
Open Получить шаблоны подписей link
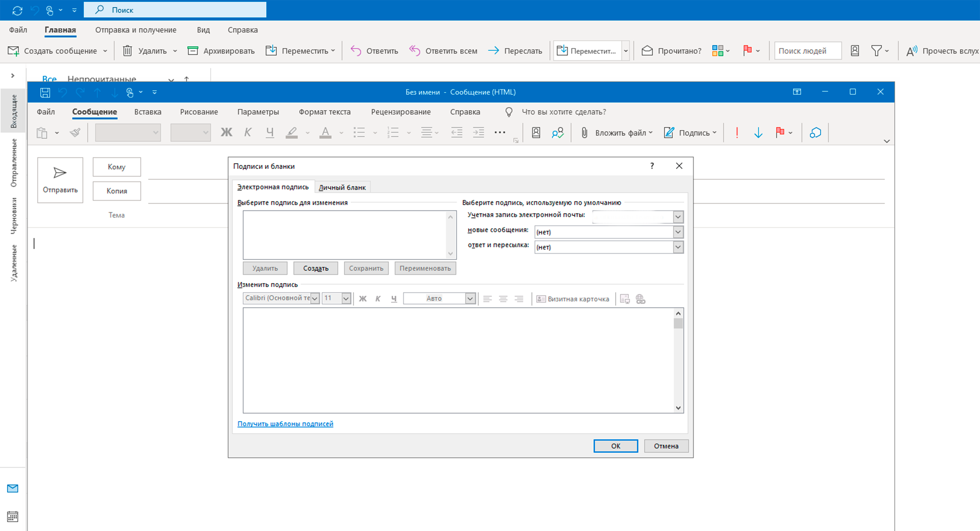pos(285,424)
